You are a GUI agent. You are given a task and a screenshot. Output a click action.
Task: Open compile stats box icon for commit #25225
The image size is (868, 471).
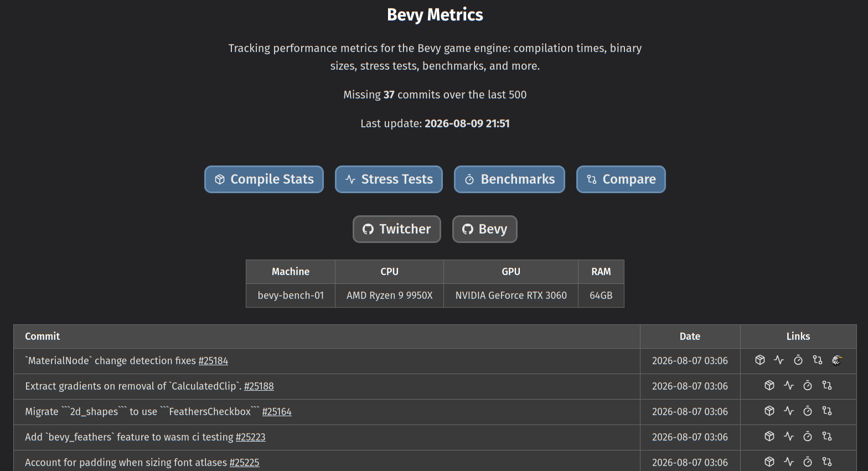point(769,462)
